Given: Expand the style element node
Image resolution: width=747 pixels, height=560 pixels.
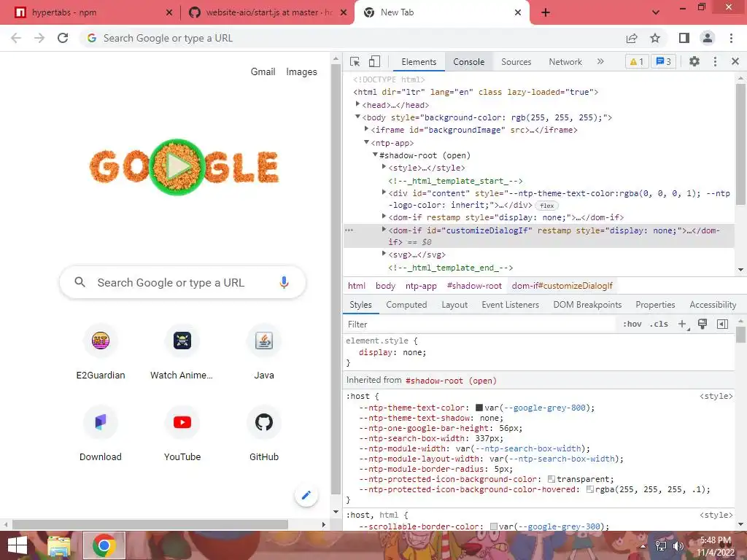Looking at the screenshot, I should coord(384,167).
